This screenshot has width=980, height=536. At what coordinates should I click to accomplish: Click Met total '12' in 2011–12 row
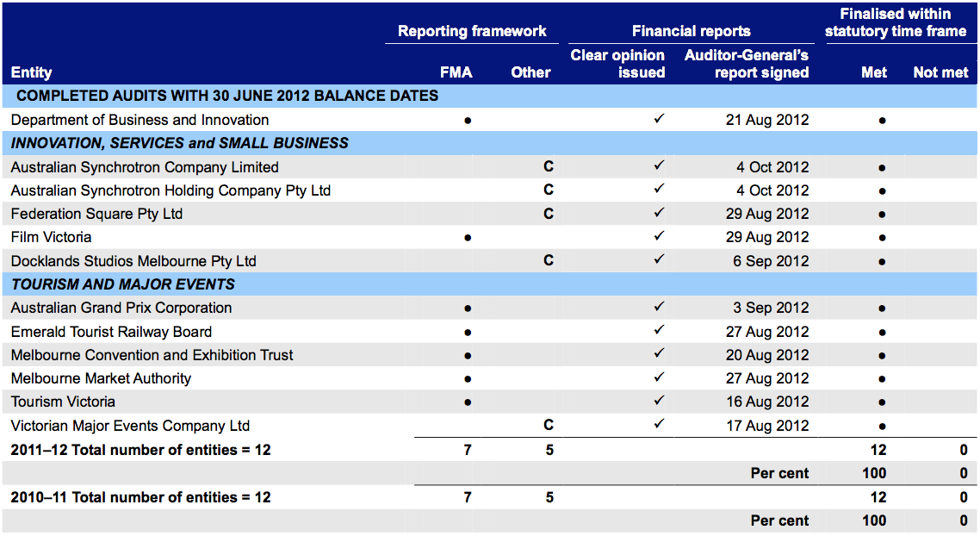(x=878, y=451)
